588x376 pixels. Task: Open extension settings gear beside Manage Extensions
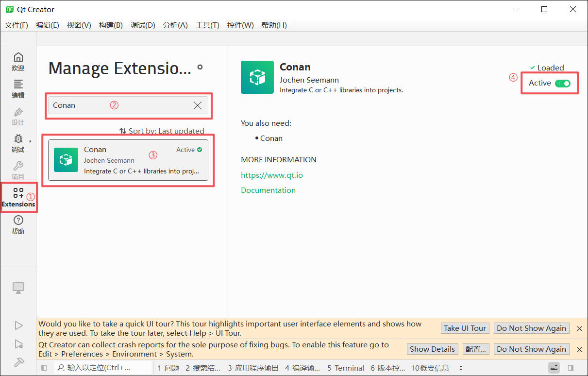(x=200, y=68)
